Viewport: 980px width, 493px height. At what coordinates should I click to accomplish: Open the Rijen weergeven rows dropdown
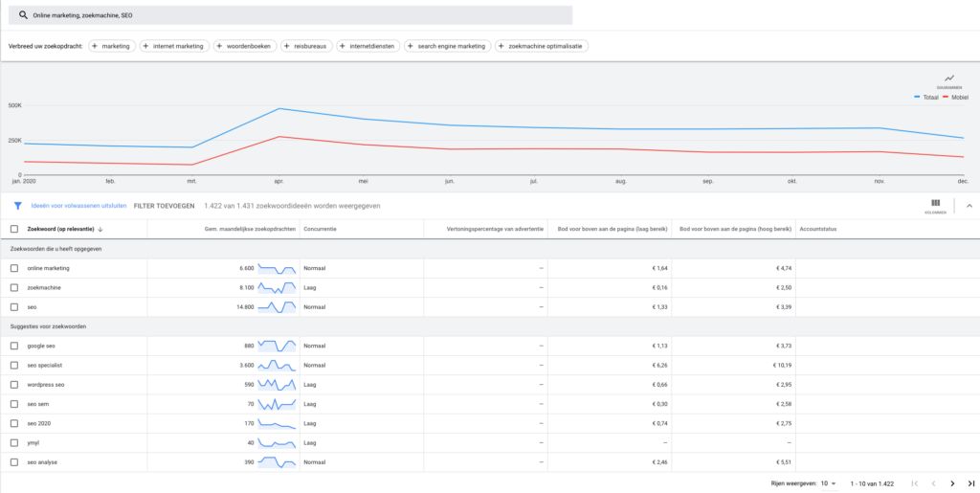point(828,483)
